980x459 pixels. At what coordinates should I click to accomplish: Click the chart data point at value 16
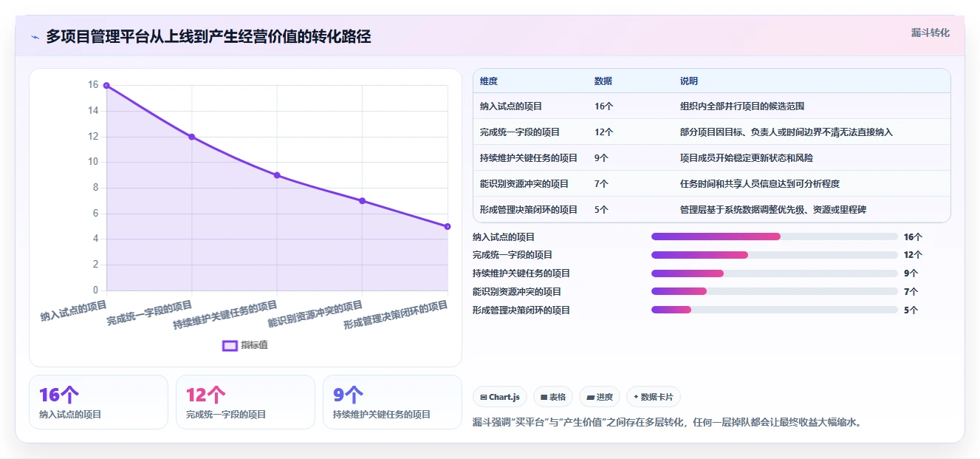(106, 86)
